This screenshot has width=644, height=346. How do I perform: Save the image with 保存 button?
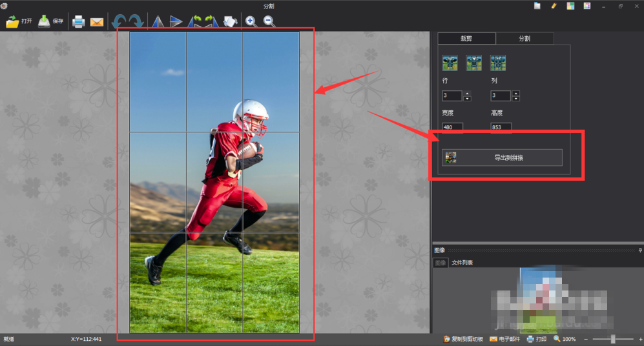[50, 21]
